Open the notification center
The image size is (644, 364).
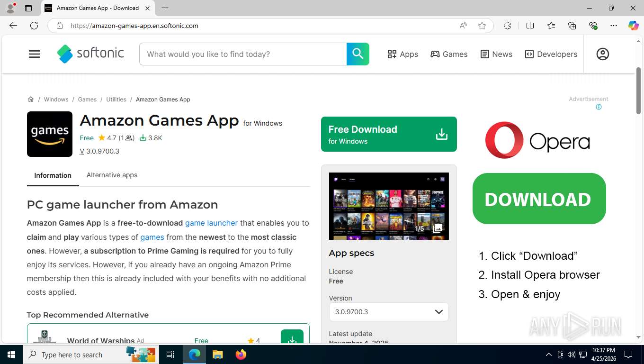pos(628,355)
